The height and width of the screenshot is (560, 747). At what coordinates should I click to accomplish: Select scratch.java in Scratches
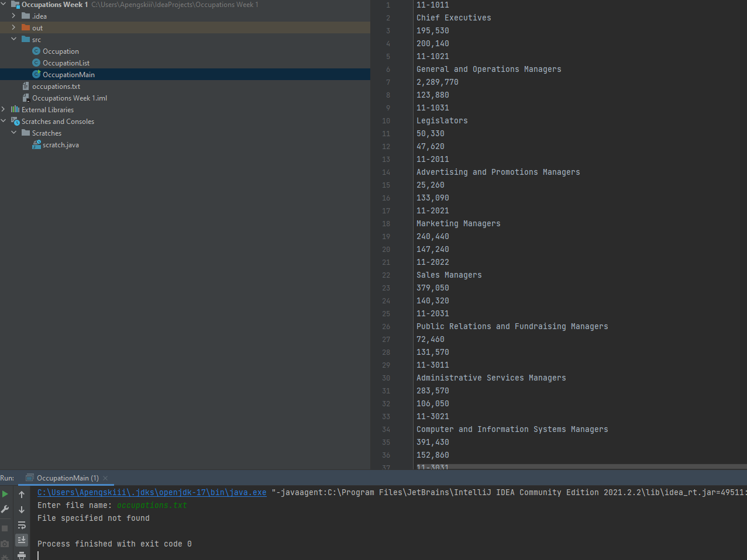click(x=60, y=145)
